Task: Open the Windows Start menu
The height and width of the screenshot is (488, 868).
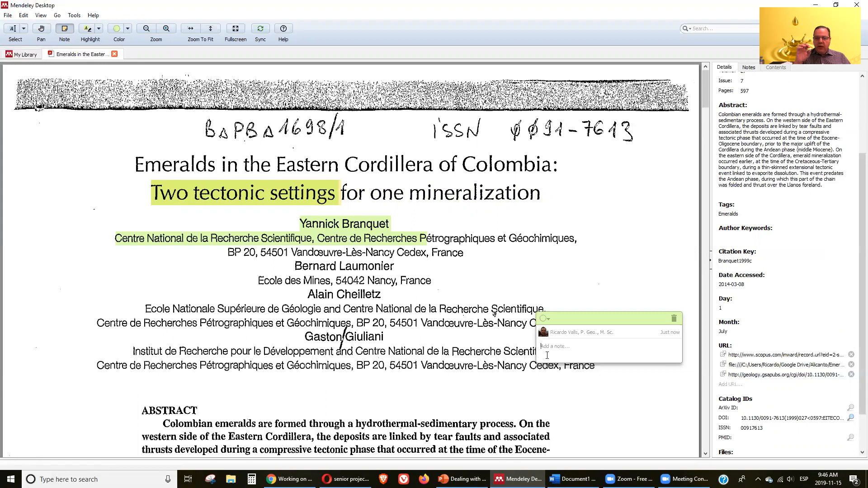Action: [11, 479]
